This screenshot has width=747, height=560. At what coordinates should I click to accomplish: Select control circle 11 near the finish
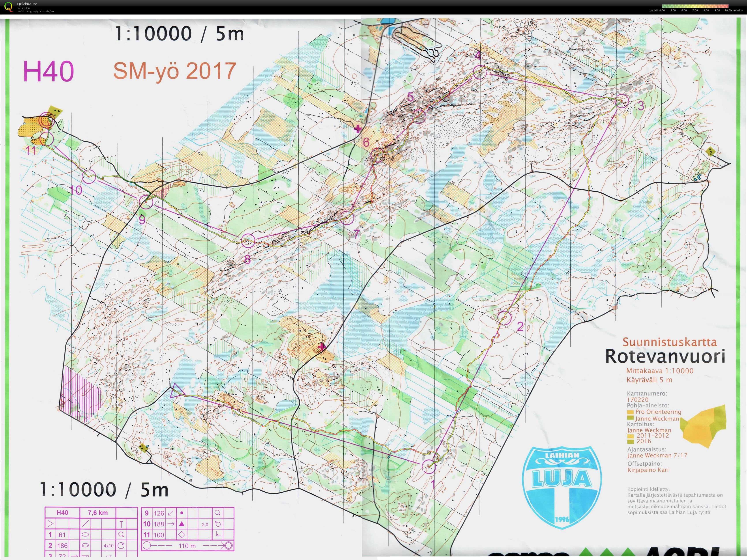[47, 139]
